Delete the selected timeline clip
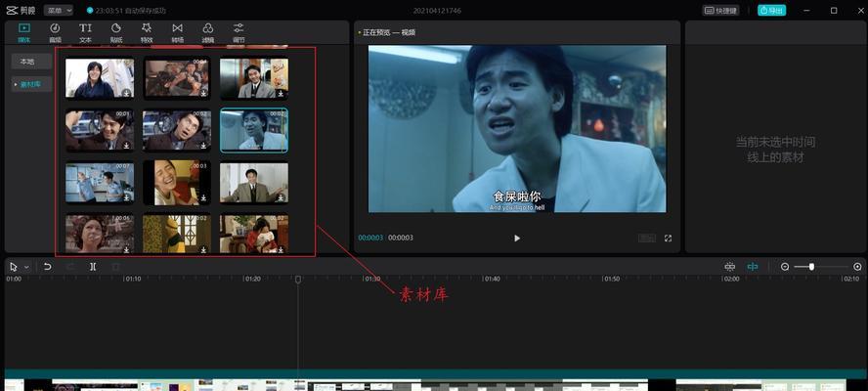This screenshot has width=868, height=391. click(115, 267)
